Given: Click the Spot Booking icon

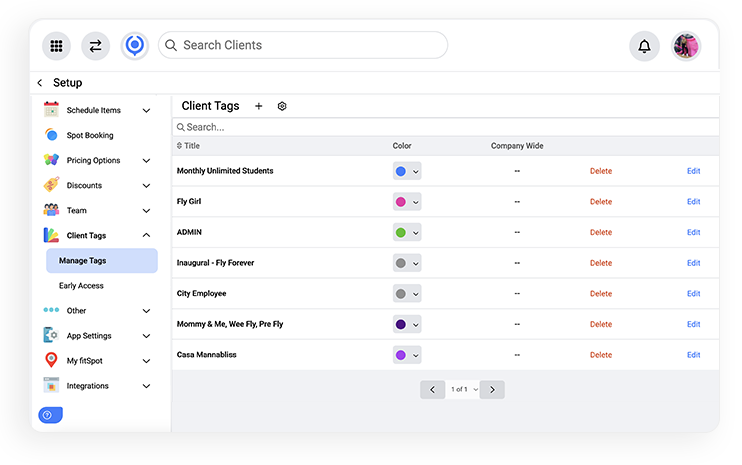Looking at the screenshot, I should [x=51, y=135].
